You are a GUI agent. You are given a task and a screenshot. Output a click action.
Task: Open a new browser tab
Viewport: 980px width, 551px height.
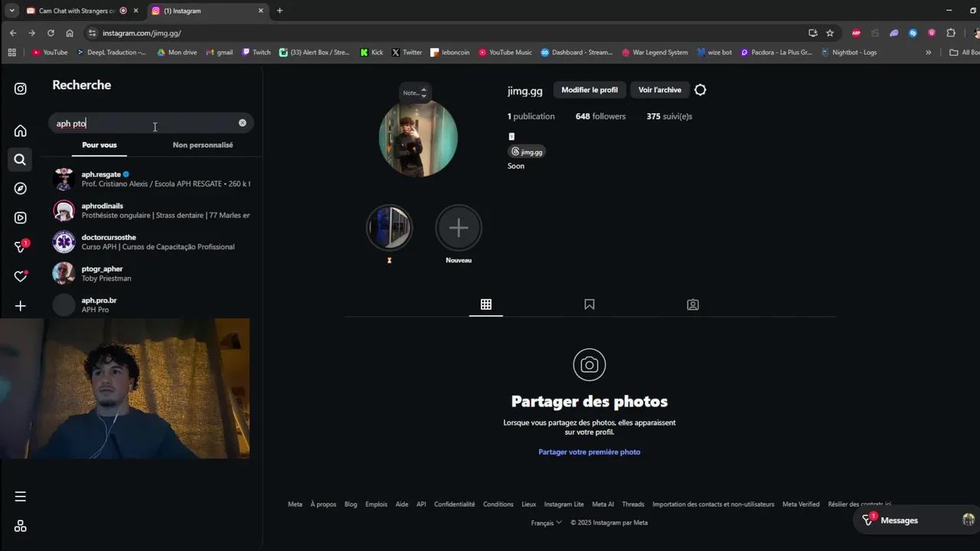[x=279, y=11]
